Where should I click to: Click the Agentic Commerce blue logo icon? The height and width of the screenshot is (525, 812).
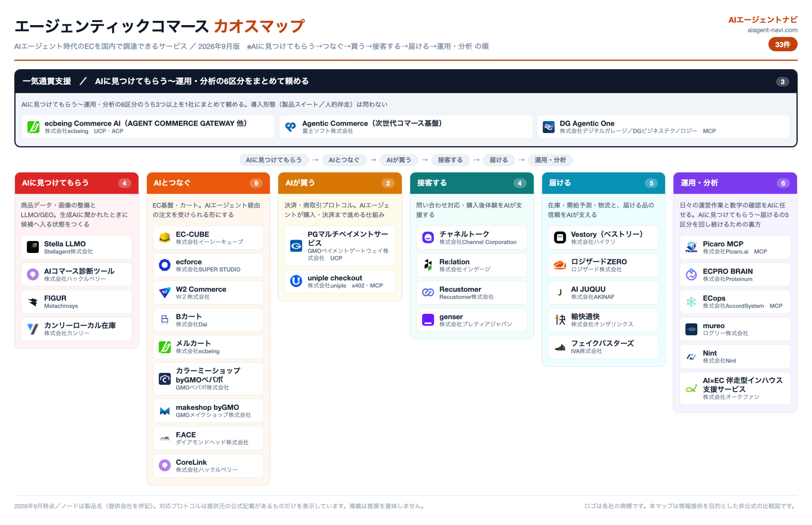(290, 127)
